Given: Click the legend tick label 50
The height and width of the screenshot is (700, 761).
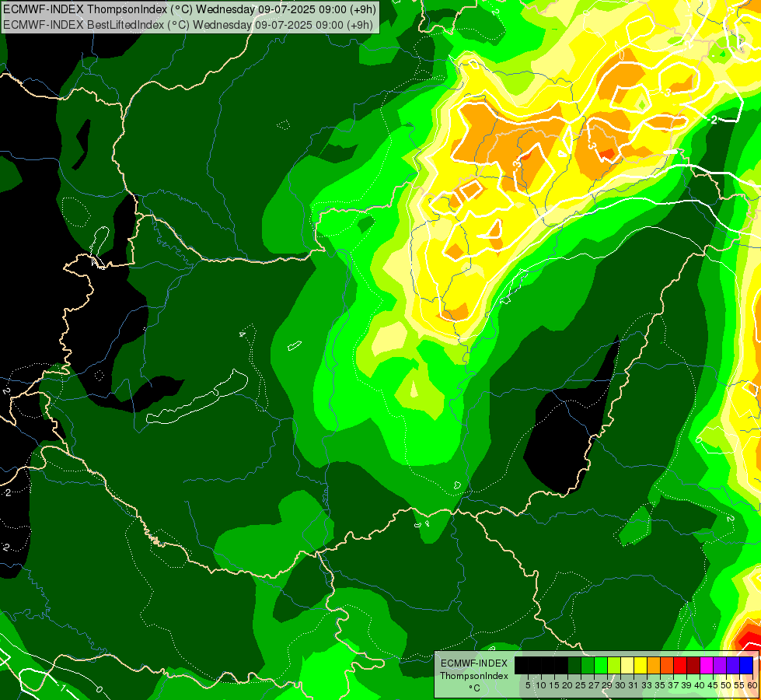Looking at the screenshot, I should tap(726, 685).
